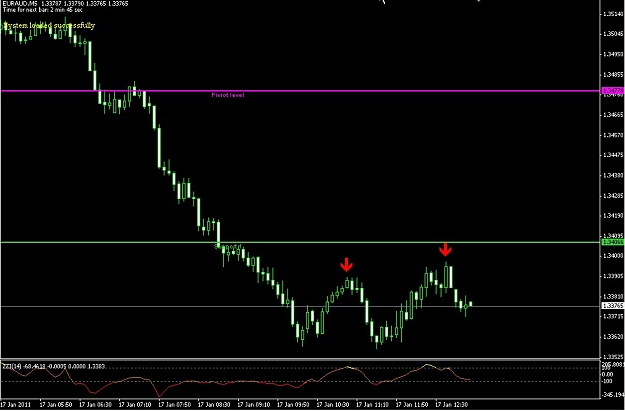Click the '17 Jan 07:50' time axis label
The image size is (625, 411).
[x=174, y=405]
